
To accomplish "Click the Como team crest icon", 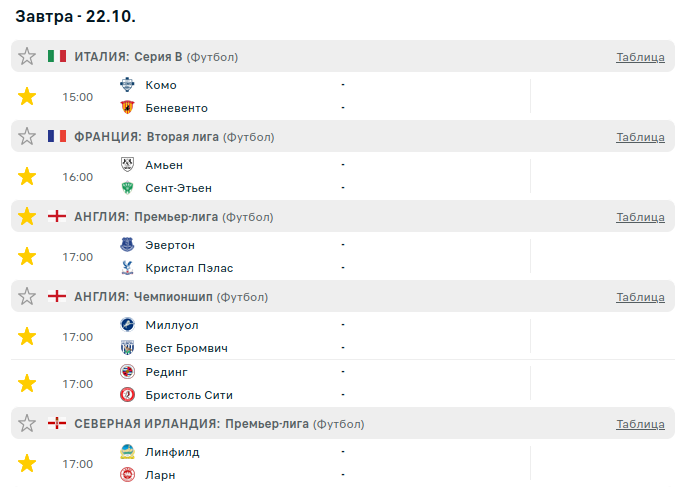I will [x=127, y=85].
